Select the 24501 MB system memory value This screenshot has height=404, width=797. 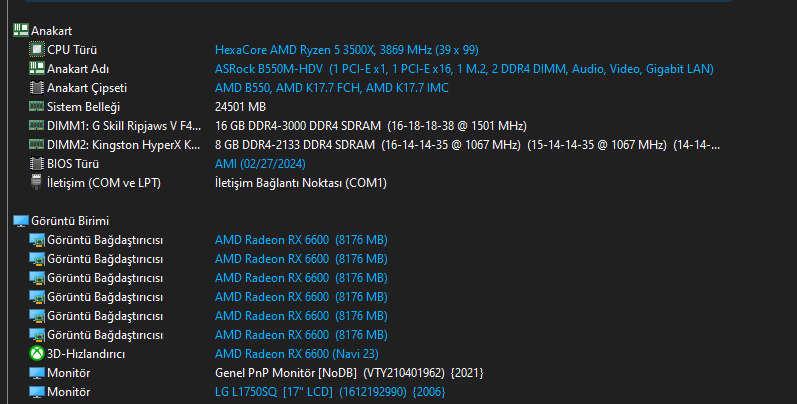(241, 106)
